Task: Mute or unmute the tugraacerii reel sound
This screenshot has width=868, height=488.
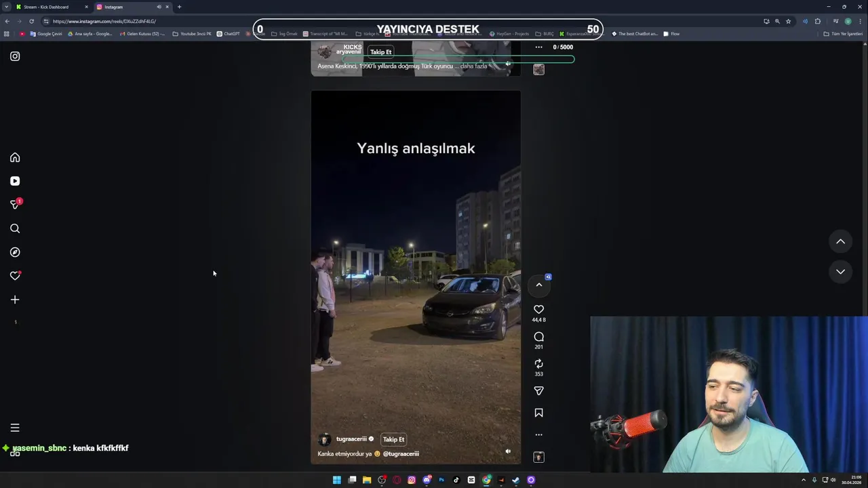Action: pyautogui.click(x=508, y=451)
